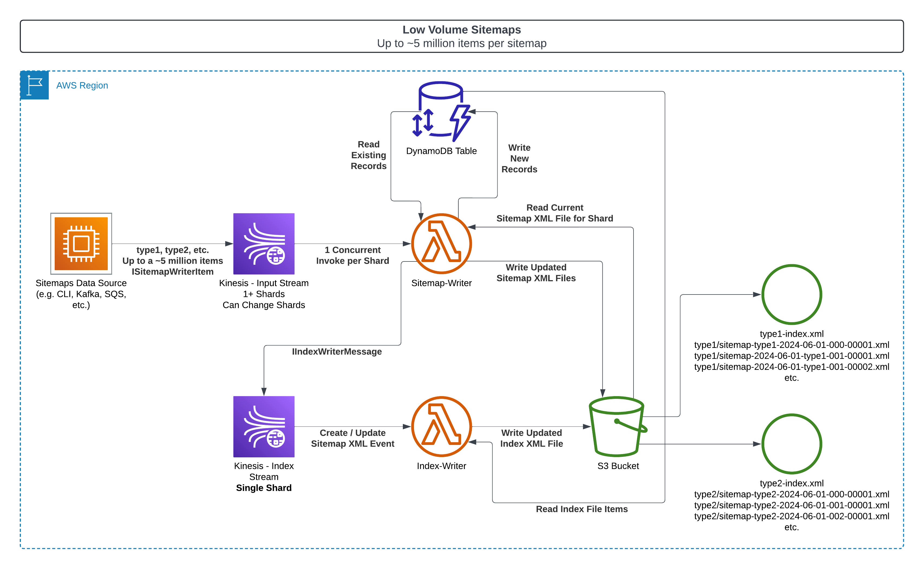The height and width of the screenshot is (569, 924).
Task: Select the bold 'Single Shard' text
Action: coord(264,488)
